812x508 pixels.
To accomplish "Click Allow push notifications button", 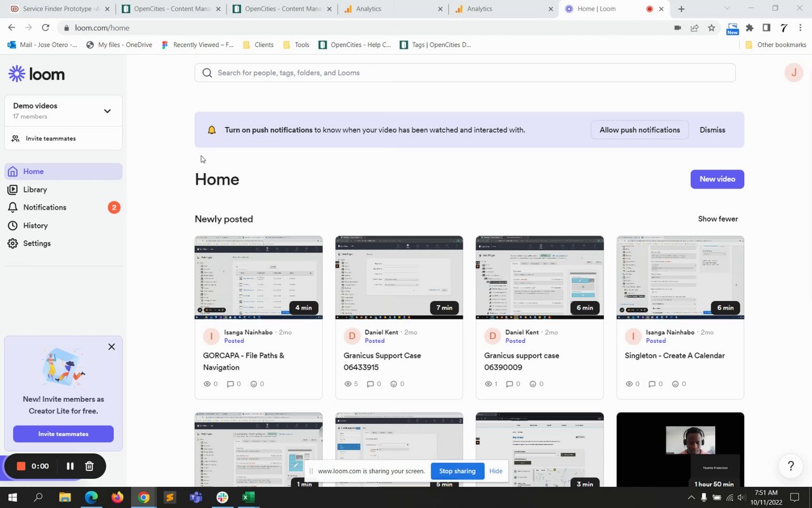I will (639, 130).
